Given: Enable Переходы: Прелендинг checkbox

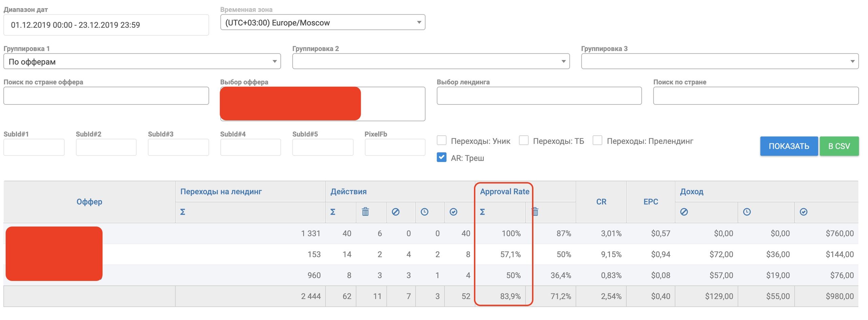Looking at the screenshot, I should click(x=597, y=140).
